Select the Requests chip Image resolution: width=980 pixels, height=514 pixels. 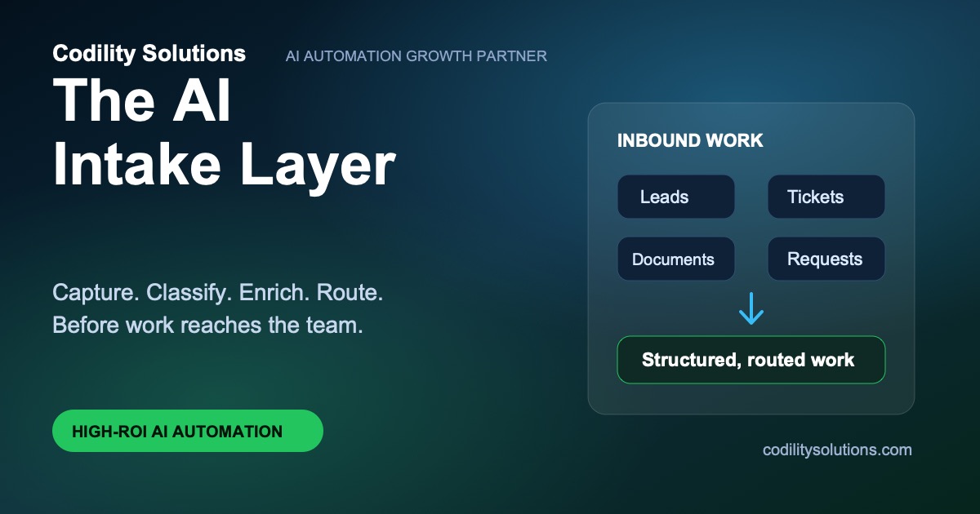pos(826,259)
